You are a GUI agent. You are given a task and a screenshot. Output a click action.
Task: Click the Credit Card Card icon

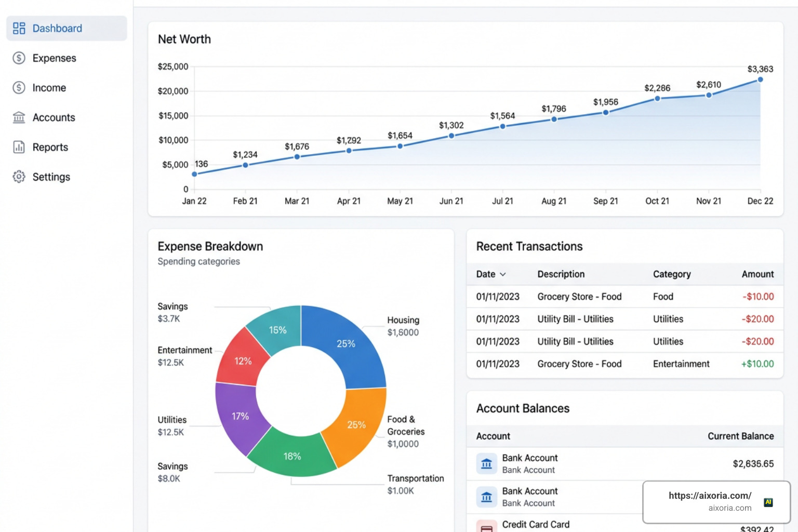pyautogui.click(x=486, y=526)
